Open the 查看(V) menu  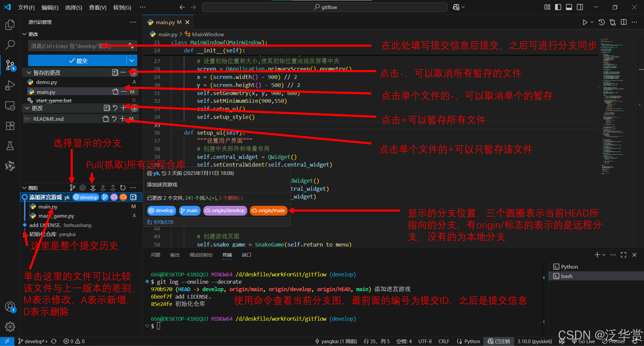[98, 7]
